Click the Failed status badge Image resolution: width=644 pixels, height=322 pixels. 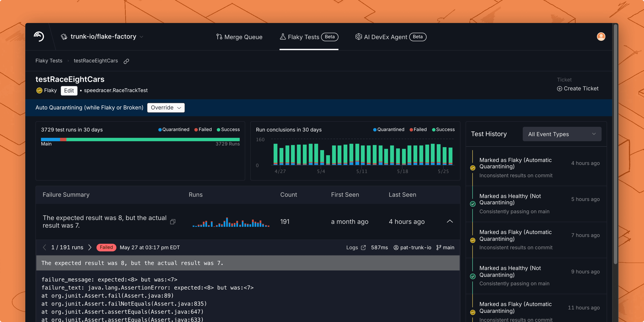[106, 247]
